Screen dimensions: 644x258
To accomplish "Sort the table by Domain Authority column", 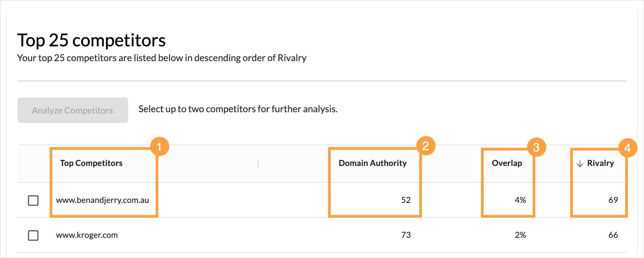I will [x=372, y=163].
